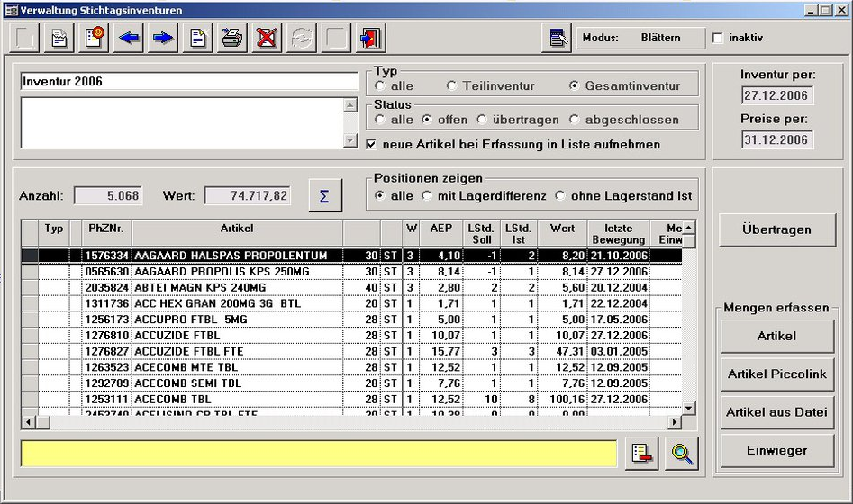
Task: Click the blue back arrow toolbar icon
Action: pos(129,39)
